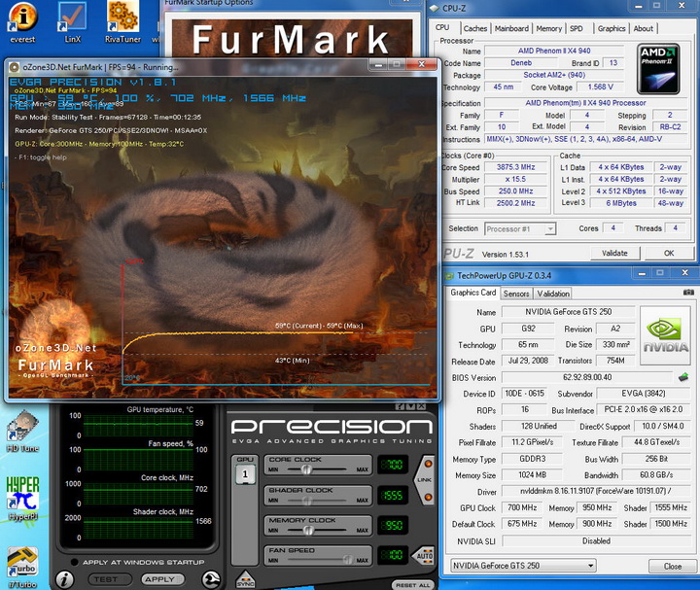Screen dimensions: 700x590
Task: Open the NVIDIA GeForce GTS 250 dropdown in GPU-Z
Action: pyautogui.click(x=523, y=566)
